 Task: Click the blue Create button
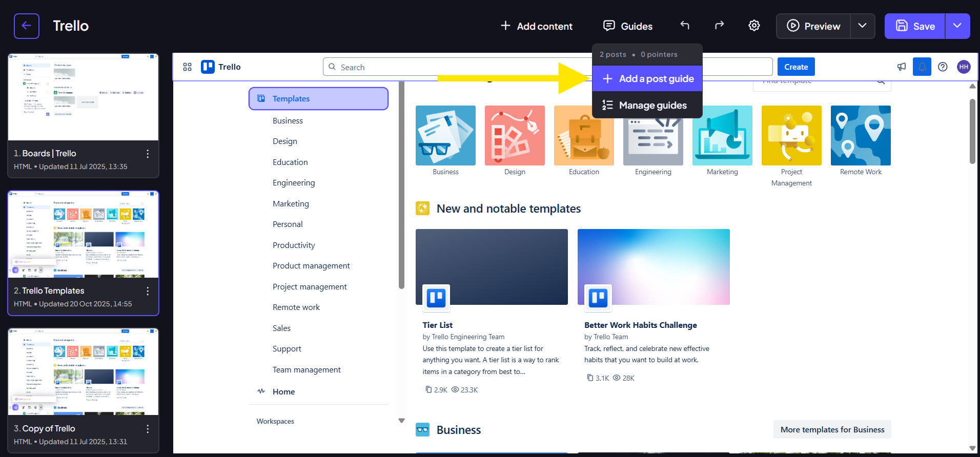796,67
